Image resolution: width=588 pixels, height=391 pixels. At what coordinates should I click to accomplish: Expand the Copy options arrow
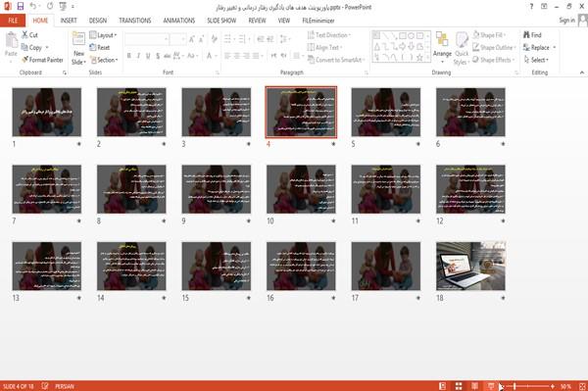47,47
